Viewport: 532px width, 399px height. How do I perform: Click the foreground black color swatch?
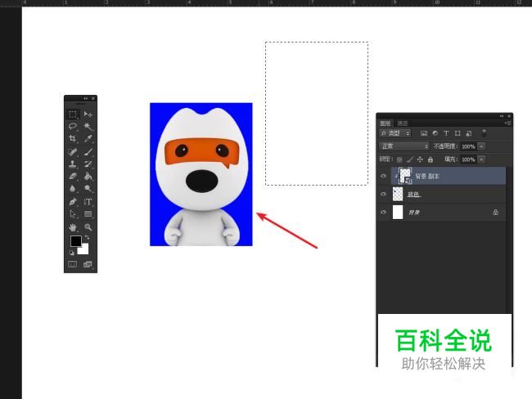pos(75,241)
